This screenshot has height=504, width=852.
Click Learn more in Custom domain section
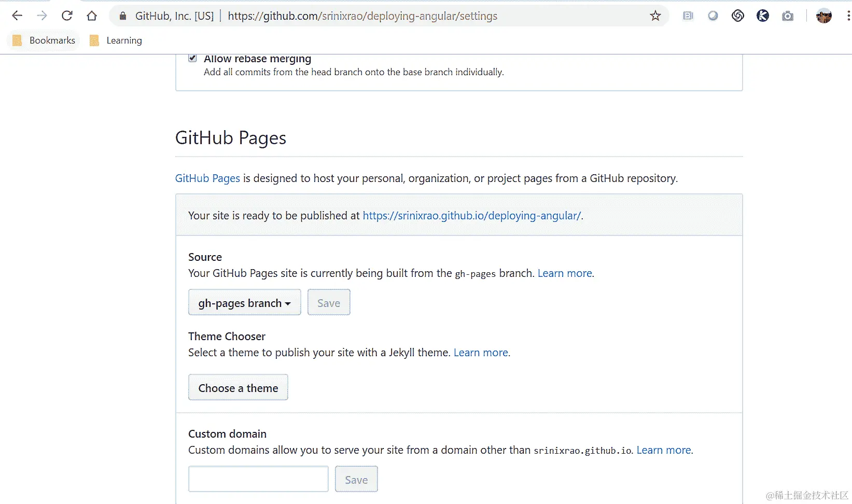664,450
